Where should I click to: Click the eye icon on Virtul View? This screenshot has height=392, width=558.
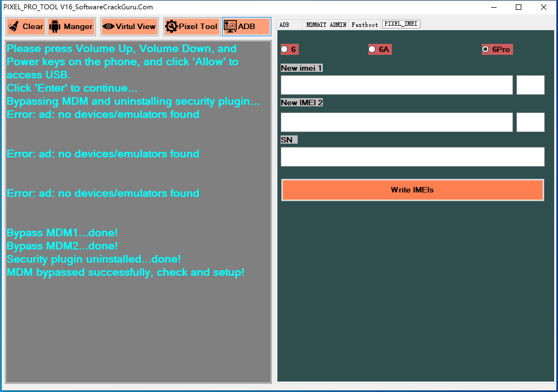[x=108, y=26]
